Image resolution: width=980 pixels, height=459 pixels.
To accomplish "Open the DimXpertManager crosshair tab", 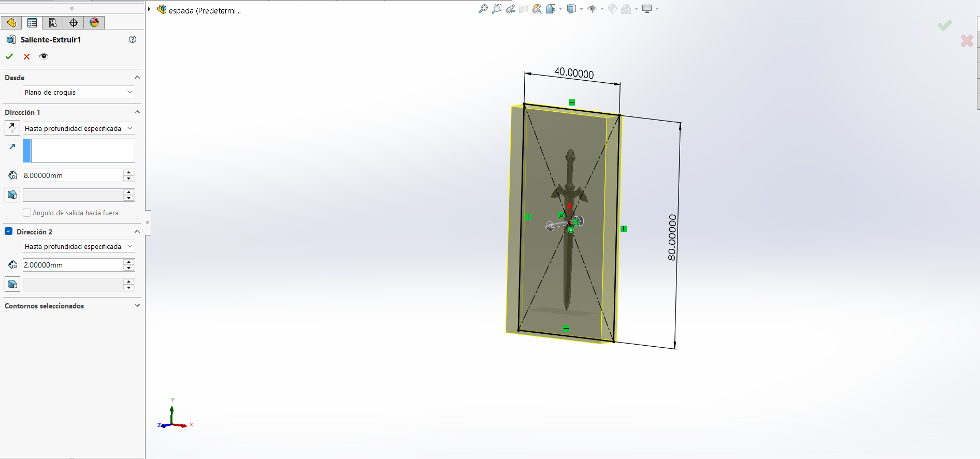I will [x=74, y=23].
